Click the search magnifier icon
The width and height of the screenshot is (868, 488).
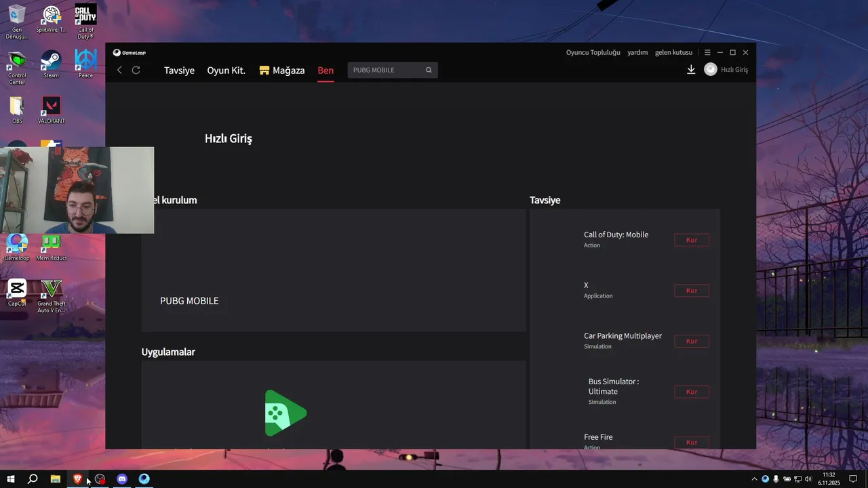pyautogui.click(x=429, y=70)
